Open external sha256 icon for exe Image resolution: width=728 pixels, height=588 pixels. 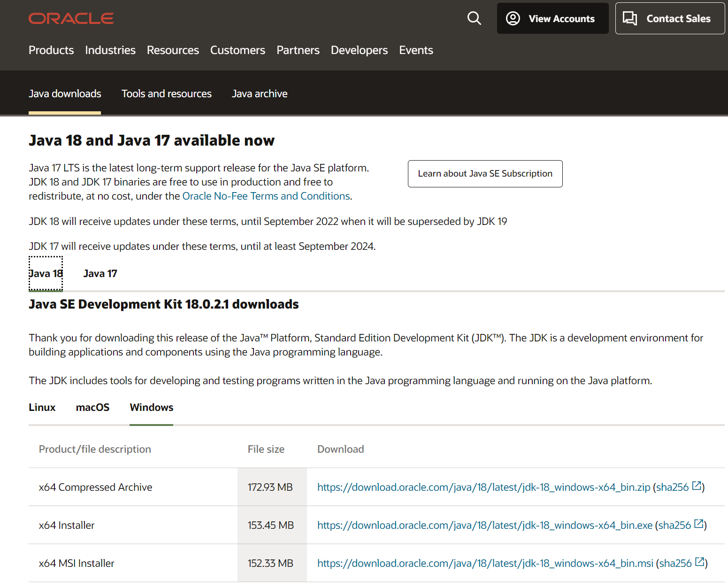point(699,524)
